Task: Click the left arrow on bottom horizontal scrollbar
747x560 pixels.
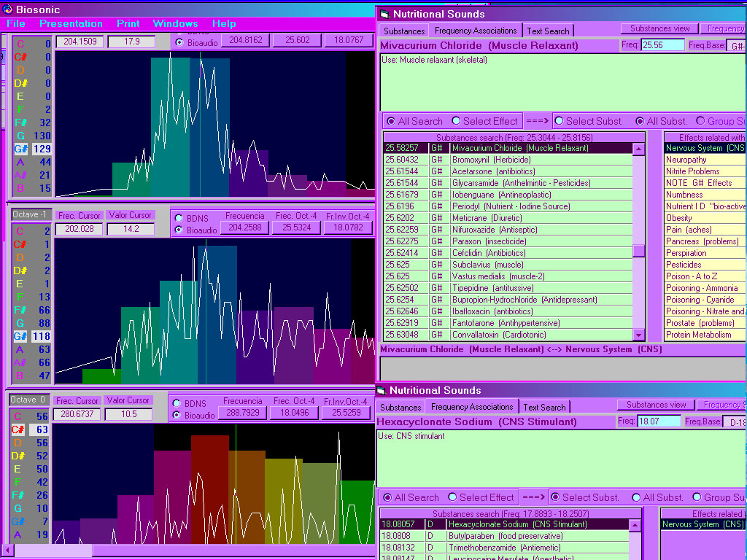Action: point(7,551)
